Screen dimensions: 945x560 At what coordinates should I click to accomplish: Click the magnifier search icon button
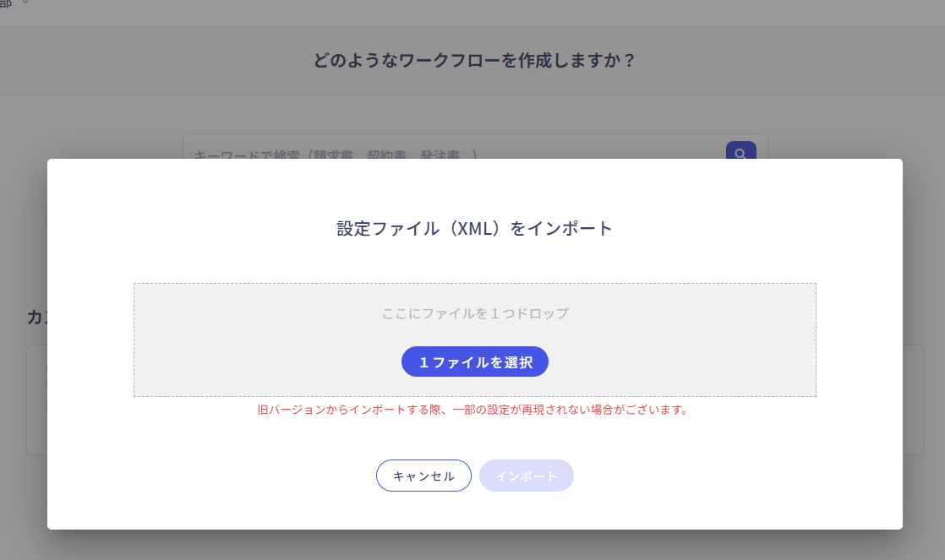point(740,150)
